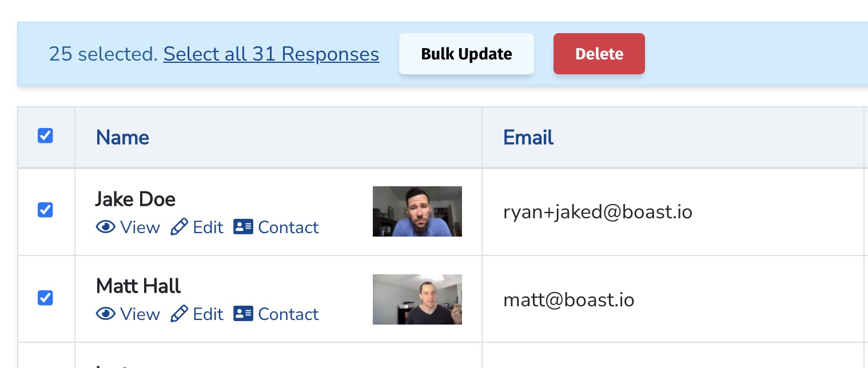The height and width of the screenshot is (368, 868).
Task: Click the matt@boast.io email address
Action: coord(568,300)
